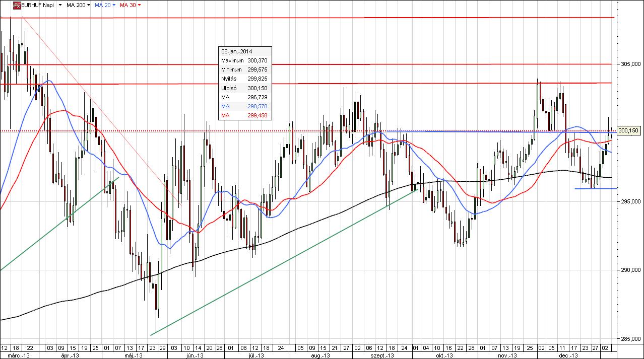Click the black MA 296,729 value row
This screenshot has height=359, width=644.
(x=244, y=97)
